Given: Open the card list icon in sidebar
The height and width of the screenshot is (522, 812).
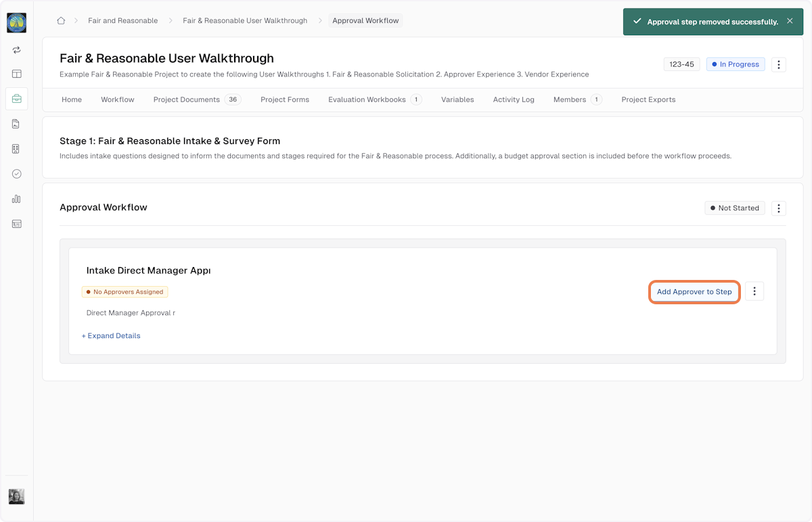Looking at the screenshot, I should point(16,224).
